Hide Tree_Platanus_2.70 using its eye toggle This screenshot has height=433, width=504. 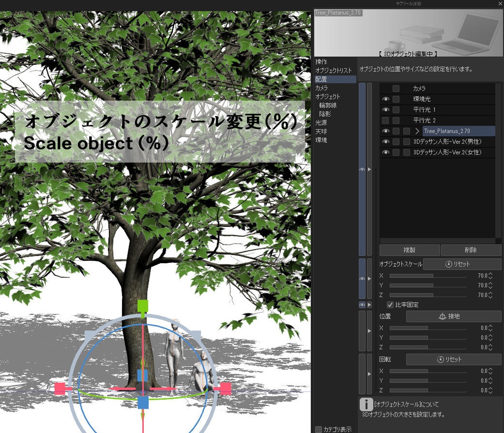tap(386, 131)
